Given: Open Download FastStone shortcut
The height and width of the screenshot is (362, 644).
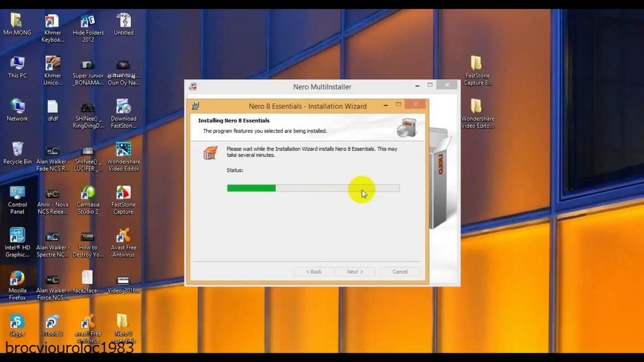Looking at the screenshot, I should (124, 114).
